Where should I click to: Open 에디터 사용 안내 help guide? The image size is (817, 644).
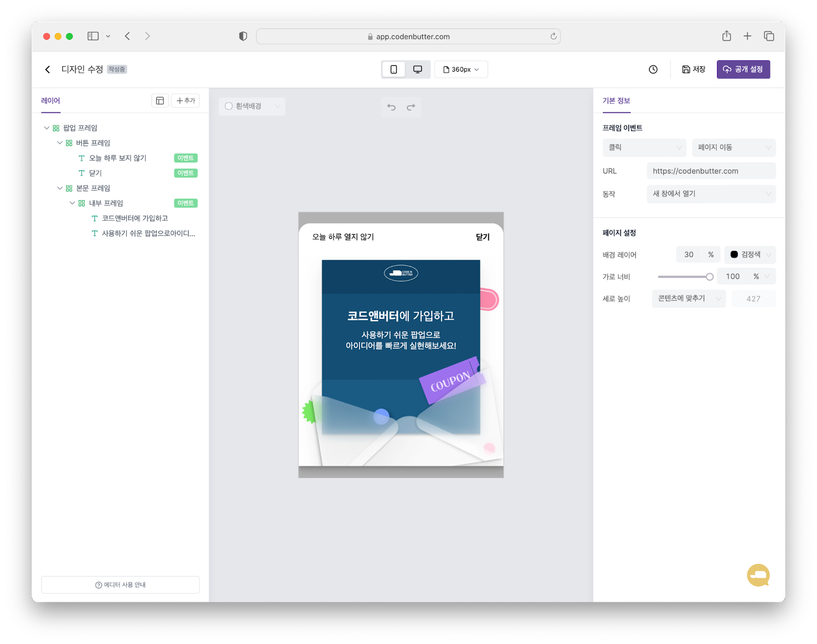(121, 585)
